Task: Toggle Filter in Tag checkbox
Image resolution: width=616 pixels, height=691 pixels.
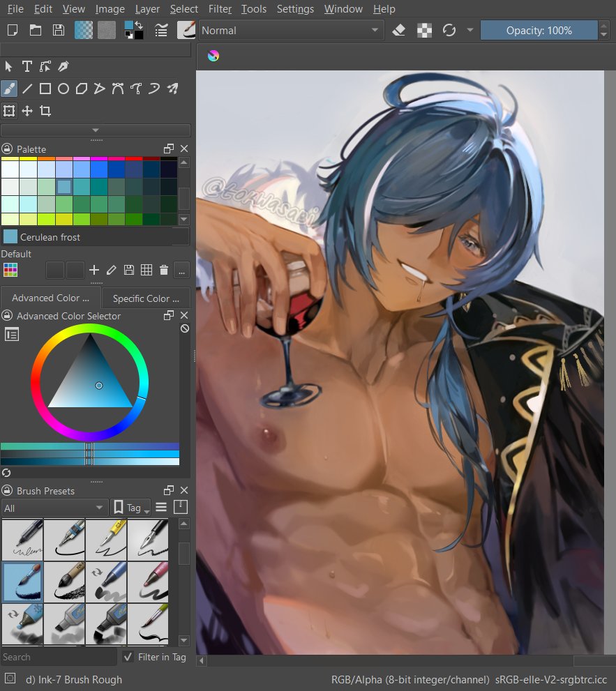Action: [128, 657]
